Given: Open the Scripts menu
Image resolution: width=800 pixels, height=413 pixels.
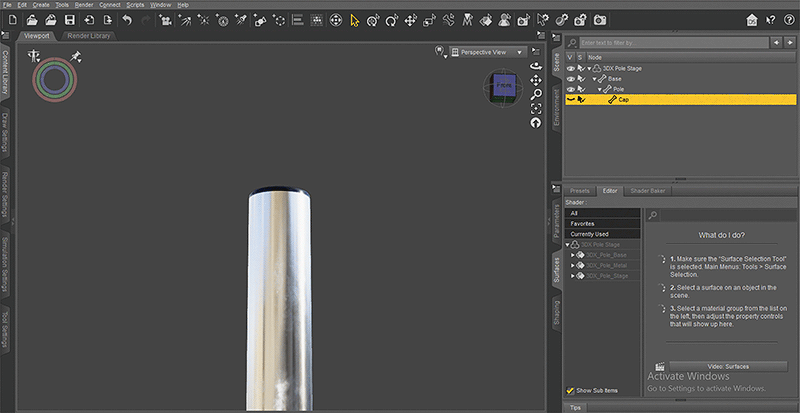Looking at the screenshot, I should pyautogui.click(x=135, y=5).
